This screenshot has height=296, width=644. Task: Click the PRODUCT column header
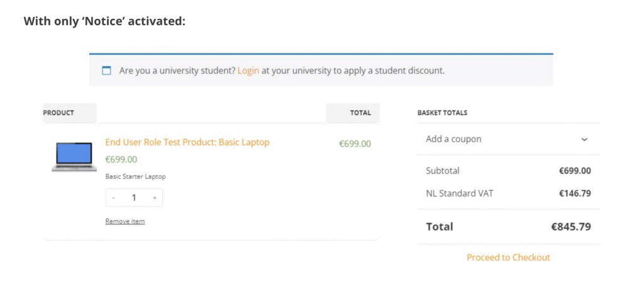58,113
